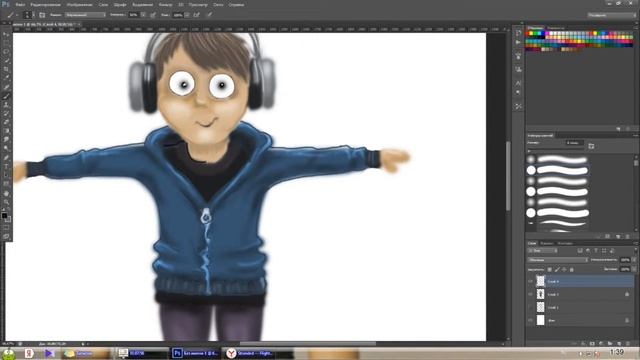
Task: Select the Pen tool
Action: click(6, 158)
